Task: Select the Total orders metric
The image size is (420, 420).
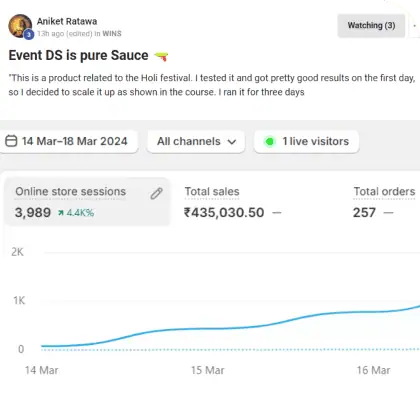Action: tap(384, 202)
